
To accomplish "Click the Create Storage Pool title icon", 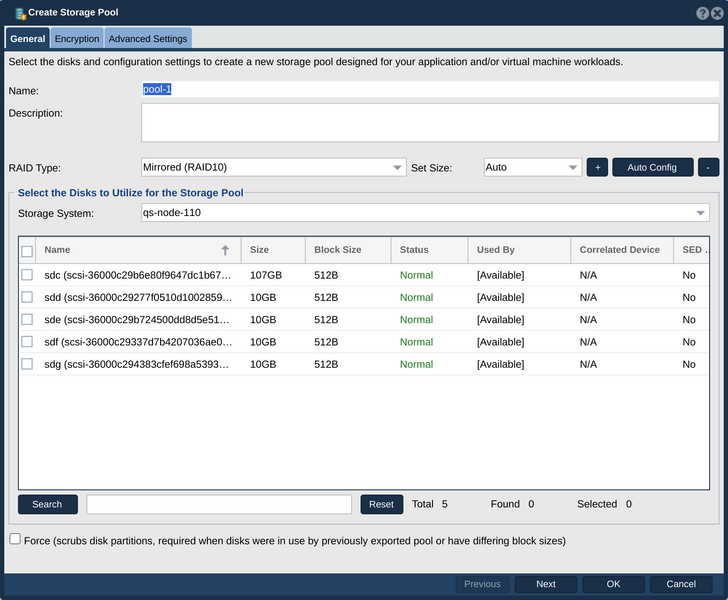I will coord(20,14).
